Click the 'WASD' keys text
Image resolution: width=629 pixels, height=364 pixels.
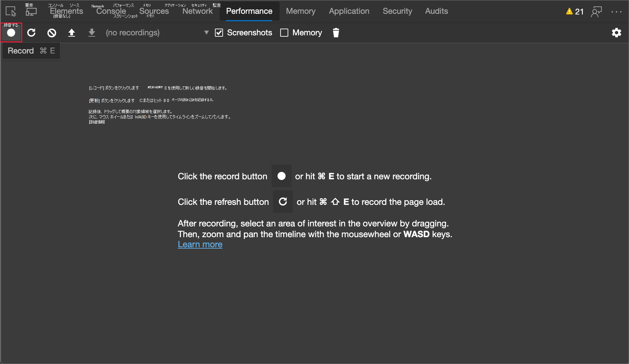point(416,234)
